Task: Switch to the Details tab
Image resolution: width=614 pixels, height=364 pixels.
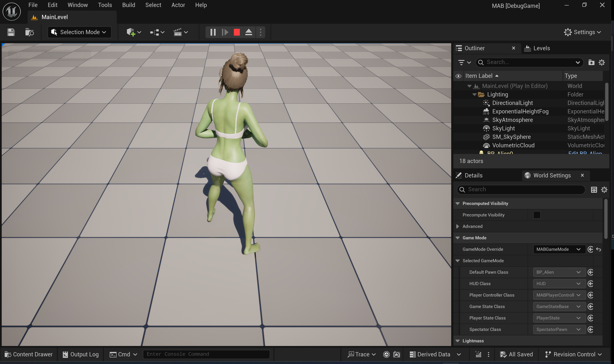Action: click(x=469, y=176)
